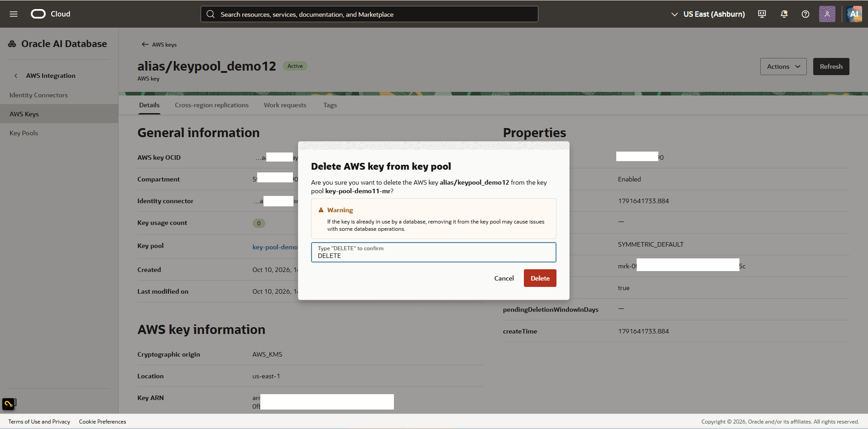Image resolution: width=868 pixels, height=429 pixels.
Task: Click the key usage count 0 badge
Action: [259, 223]
